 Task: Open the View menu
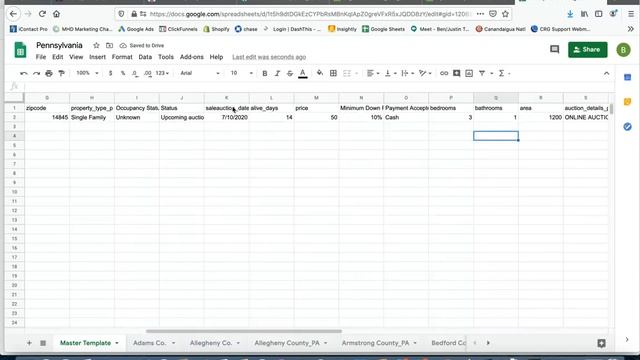pyautogui.click(x=76, y=57)
